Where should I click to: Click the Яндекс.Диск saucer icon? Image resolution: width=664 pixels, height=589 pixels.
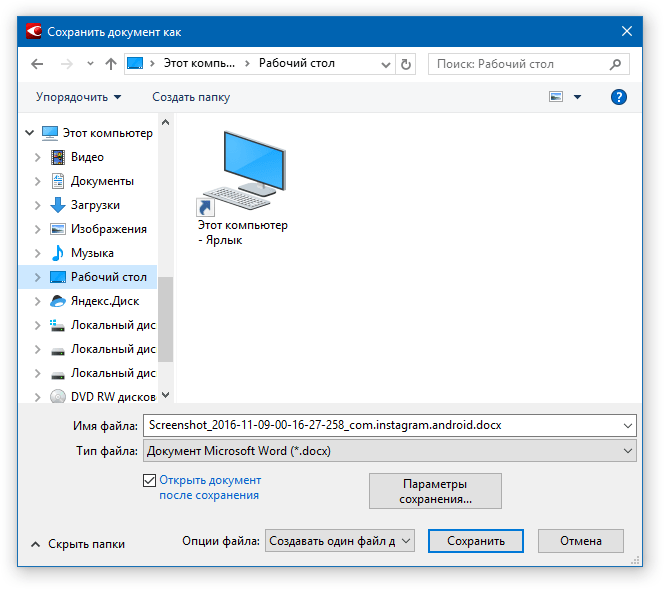click(x=58, y=301)
